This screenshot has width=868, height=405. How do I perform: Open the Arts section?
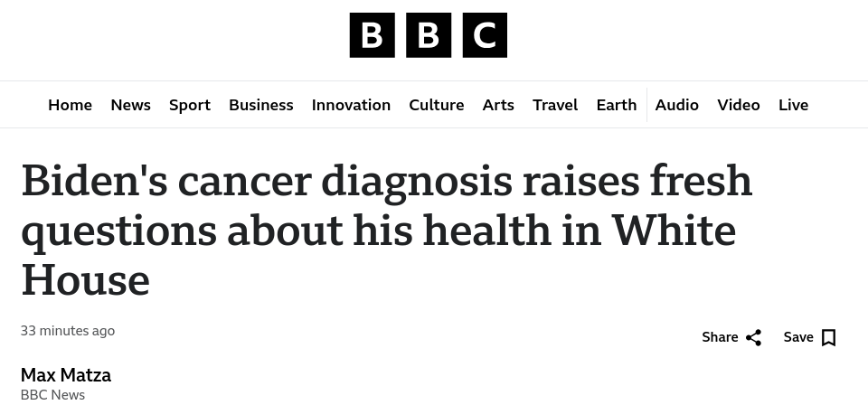pos(498,105)
